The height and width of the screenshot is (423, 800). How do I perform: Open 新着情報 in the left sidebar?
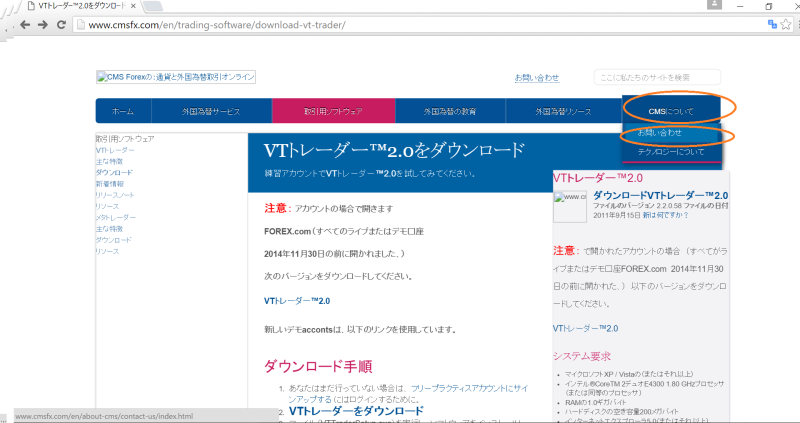pyautogui.click(x=109, y=184)
